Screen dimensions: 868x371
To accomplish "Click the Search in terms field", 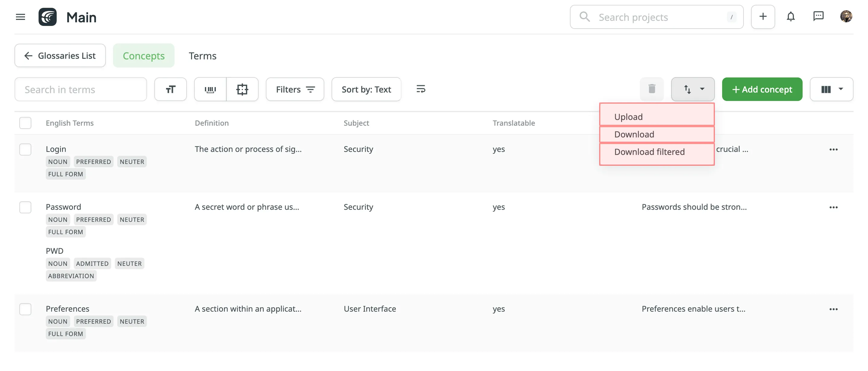I will tap(81, 89).
